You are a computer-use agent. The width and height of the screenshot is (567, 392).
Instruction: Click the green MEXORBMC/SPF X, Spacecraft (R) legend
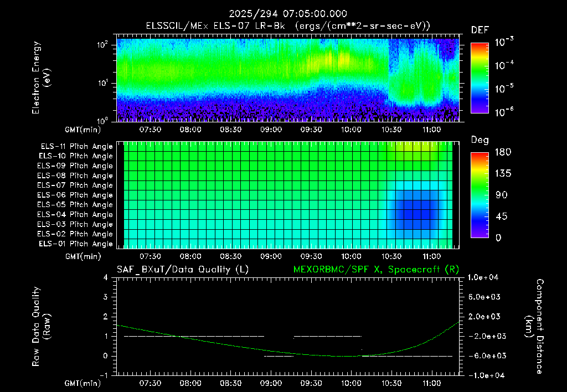pyautogui.click(x=376, y=270)
